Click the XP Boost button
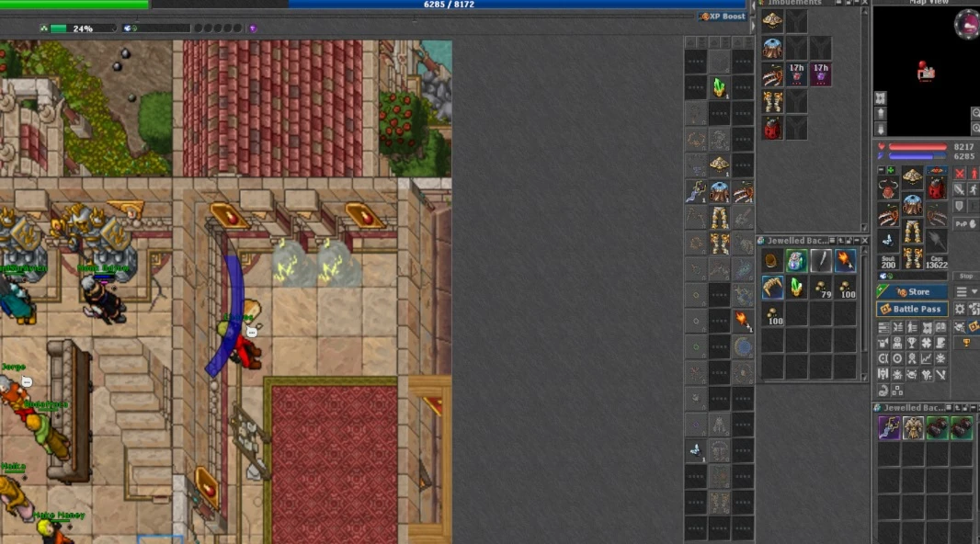Image resolution: width=980 pixels, height=544 pixels. point(723,17)
